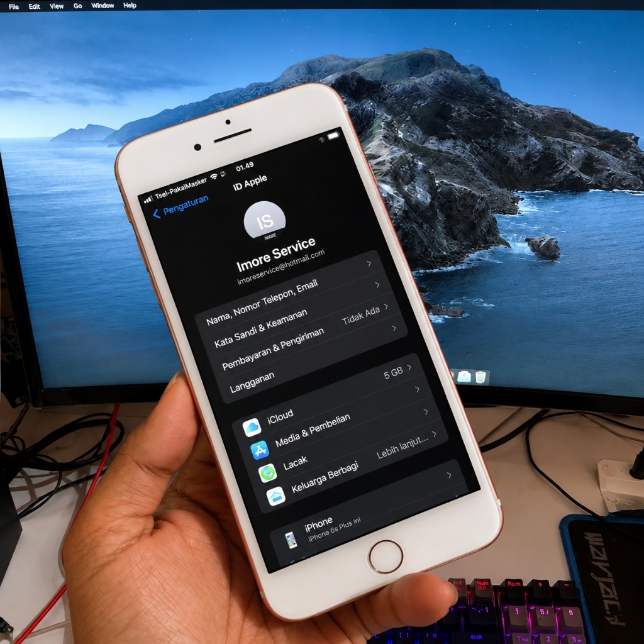This screenshot has width=644, height=644.
Task: Tap the Keluarga Berbagi family icon
Action: point(275,496)
